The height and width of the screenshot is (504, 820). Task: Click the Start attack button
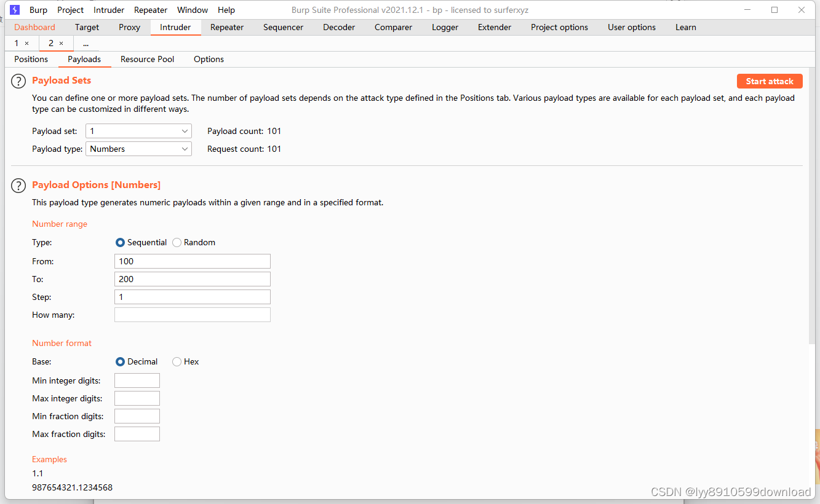tap(770, 81)
